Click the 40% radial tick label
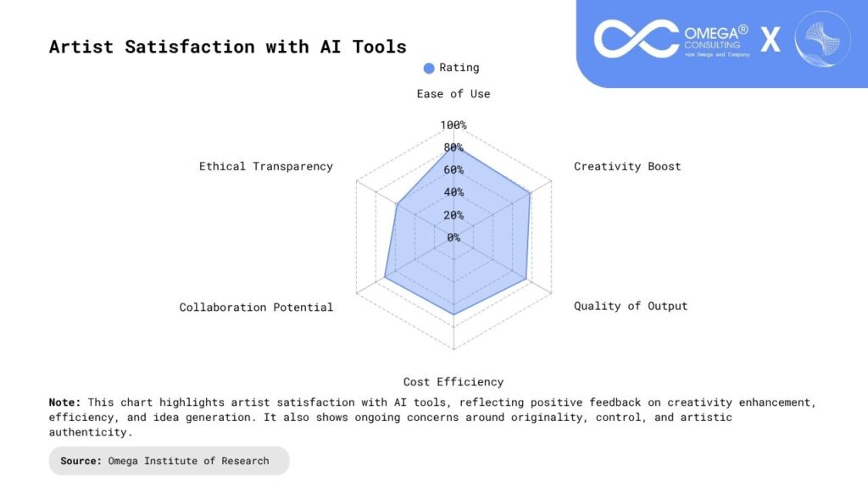Image resolution: width=868 pixels, height=488 pixels. 453,192
